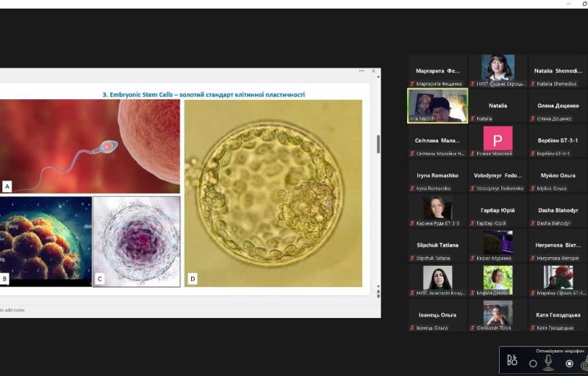This screenshot has height=376, width=588.
Task: Click muted mic icon beside Олена Доценко
Action: pos(532,119)
